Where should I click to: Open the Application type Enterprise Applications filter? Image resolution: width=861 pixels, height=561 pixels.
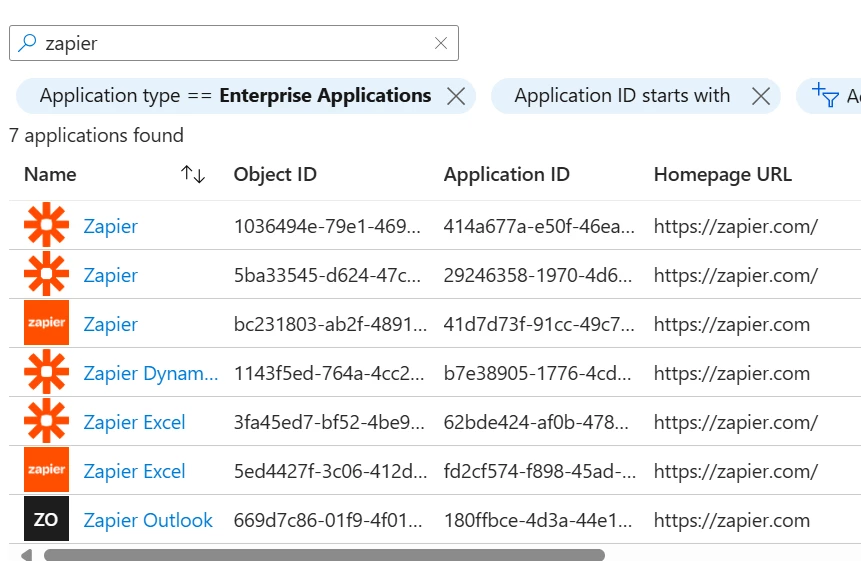point(235,96)
